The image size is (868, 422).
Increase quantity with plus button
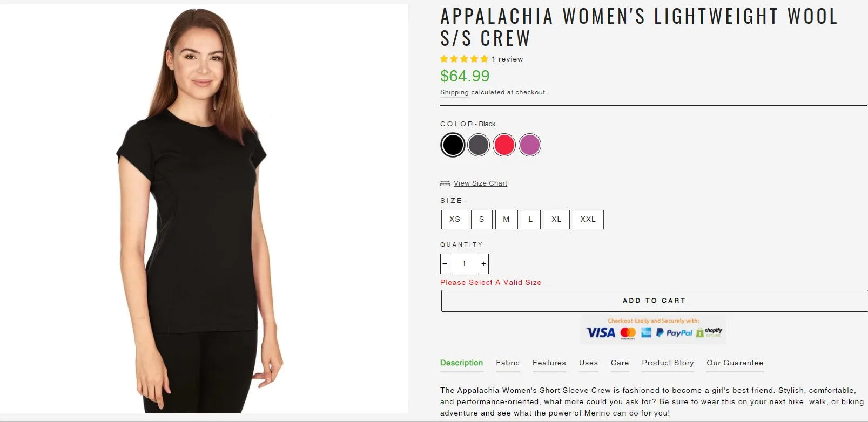(483, 264)
